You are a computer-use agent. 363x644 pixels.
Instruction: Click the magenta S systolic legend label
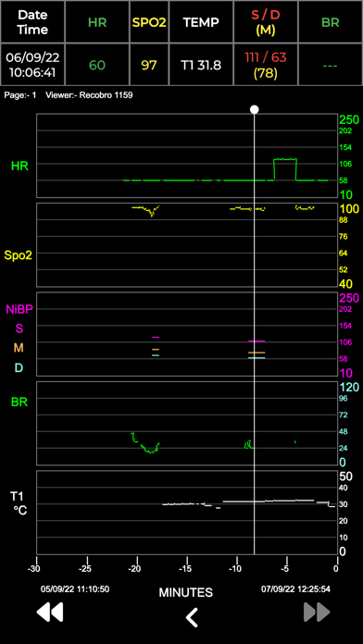[19, 328]
